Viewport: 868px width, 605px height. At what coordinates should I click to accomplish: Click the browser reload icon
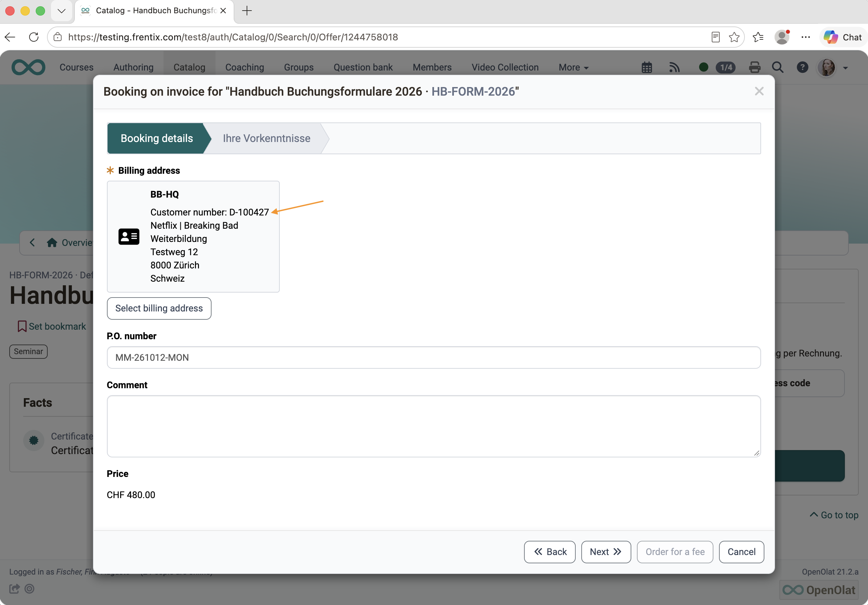tap(34, 37)
